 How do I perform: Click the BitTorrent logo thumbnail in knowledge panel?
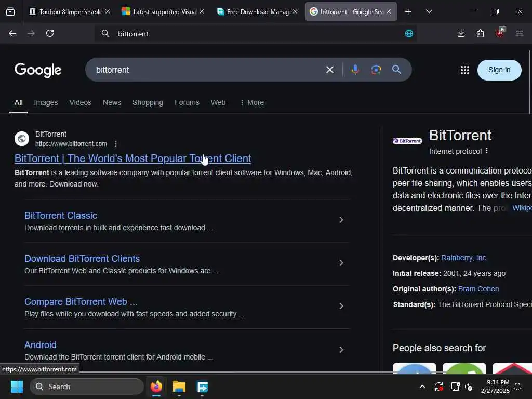(407, 141)
